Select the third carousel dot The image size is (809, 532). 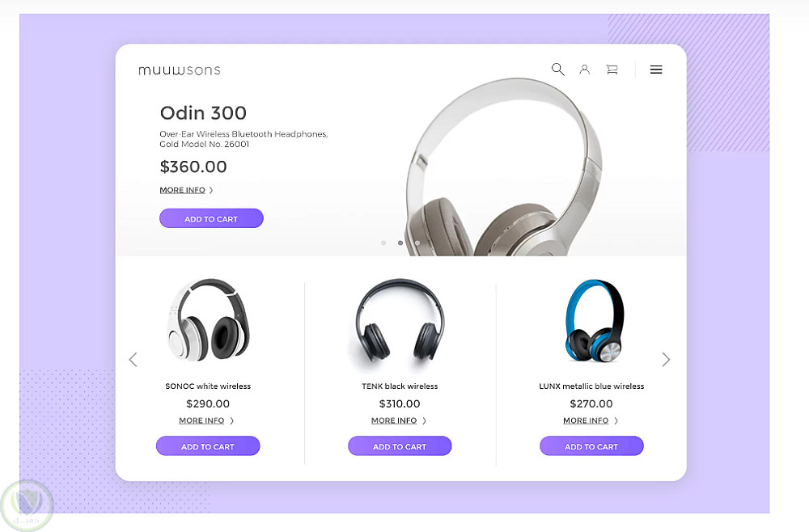click(417, 243)
